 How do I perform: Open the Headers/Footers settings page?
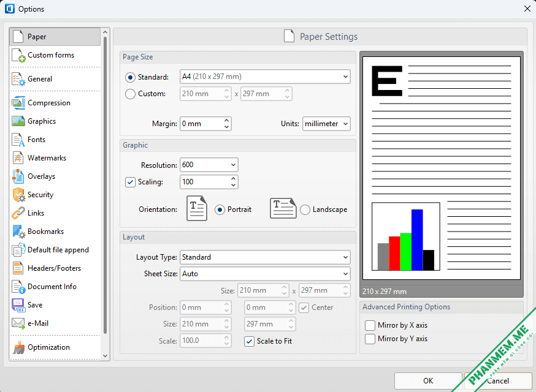(55, 268)
